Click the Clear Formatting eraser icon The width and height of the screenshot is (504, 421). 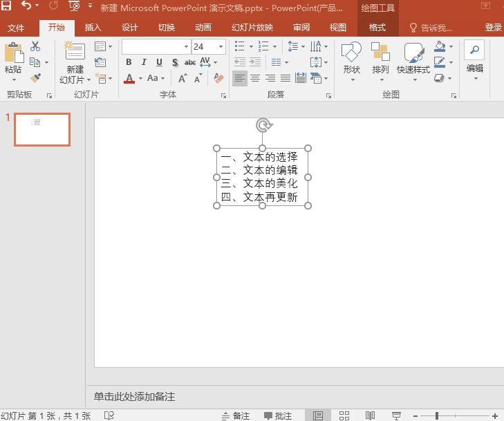tap(219, 79)
